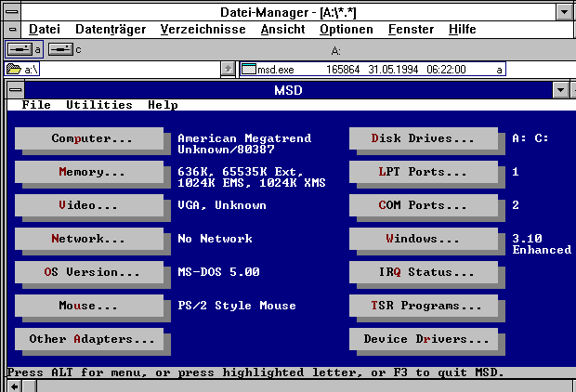Open the document window control menu

[12, 30]
